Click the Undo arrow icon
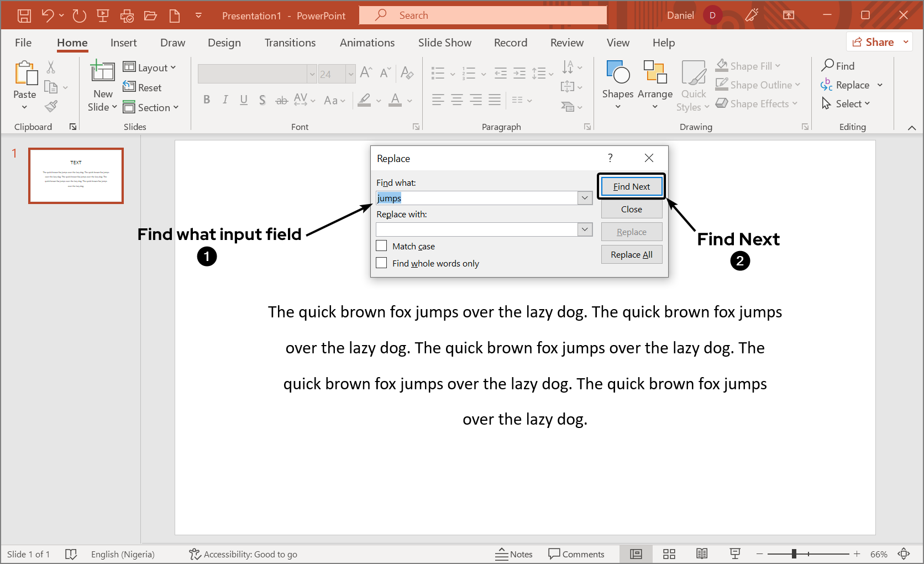 [x=48, y=15]
